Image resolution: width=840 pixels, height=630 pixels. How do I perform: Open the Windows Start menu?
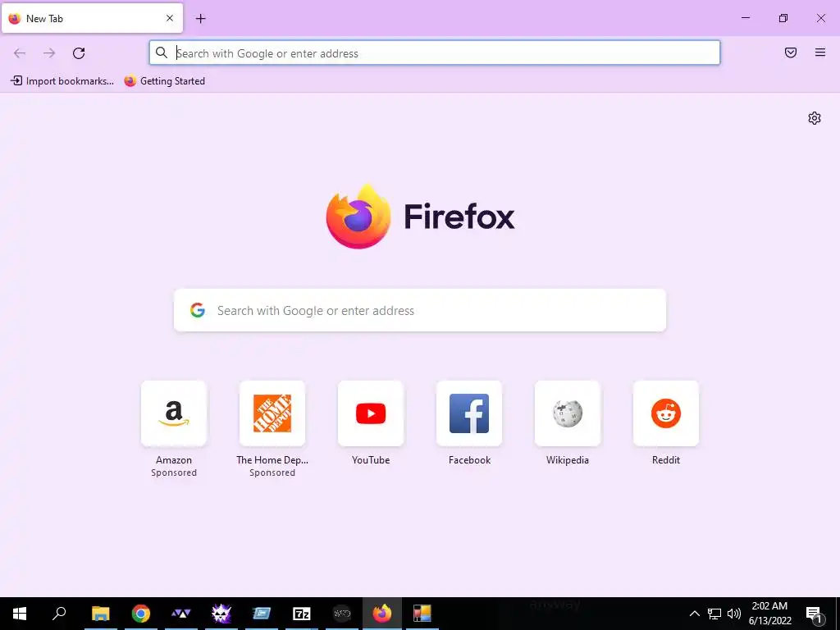20,614
